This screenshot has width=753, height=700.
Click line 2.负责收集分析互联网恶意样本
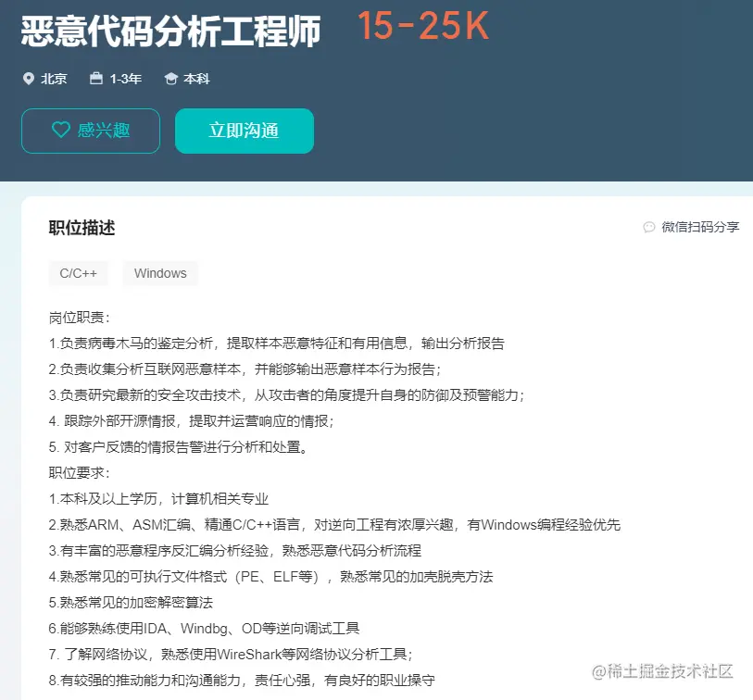click(x=245, y=369)
